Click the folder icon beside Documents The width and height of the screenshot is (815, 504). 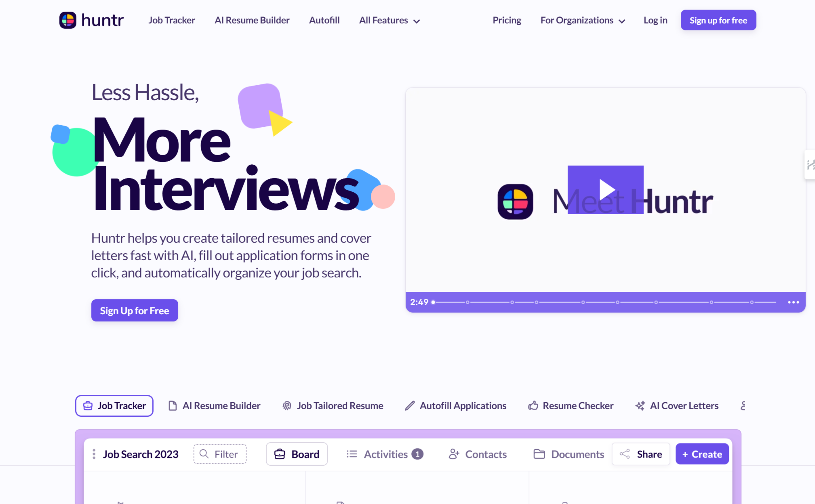(539, 454)
